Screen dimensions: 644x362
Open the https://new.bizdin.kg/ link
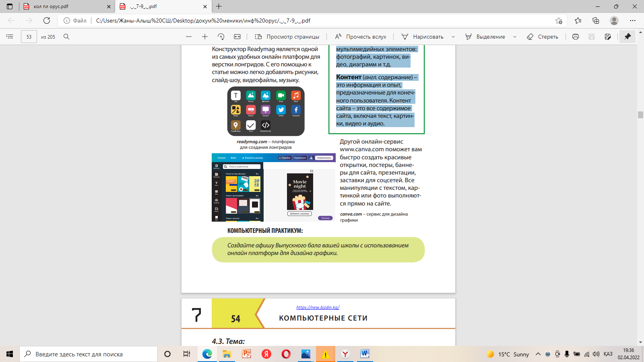point(318,307)
